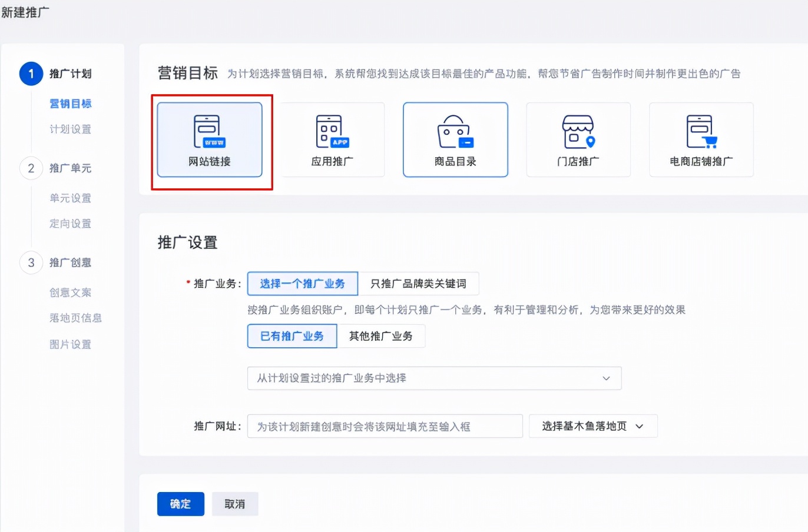Focus the 推广网址 input field

click(x=385, y=426)
